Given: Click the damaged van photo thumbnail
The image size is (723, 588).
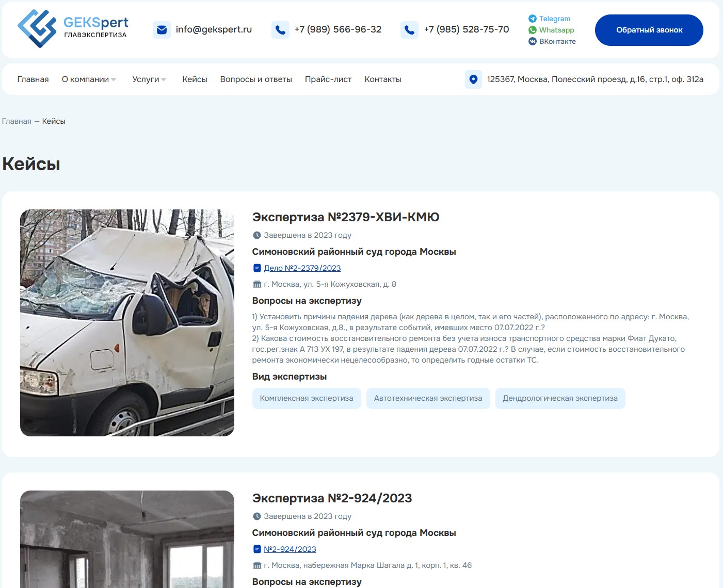Looking at the screenshot, I should tap(127, 321).
